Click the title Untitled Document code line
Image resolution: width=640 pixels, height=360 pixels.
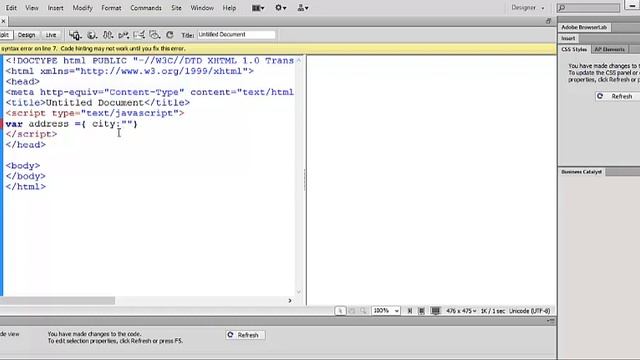coord(98,102)
